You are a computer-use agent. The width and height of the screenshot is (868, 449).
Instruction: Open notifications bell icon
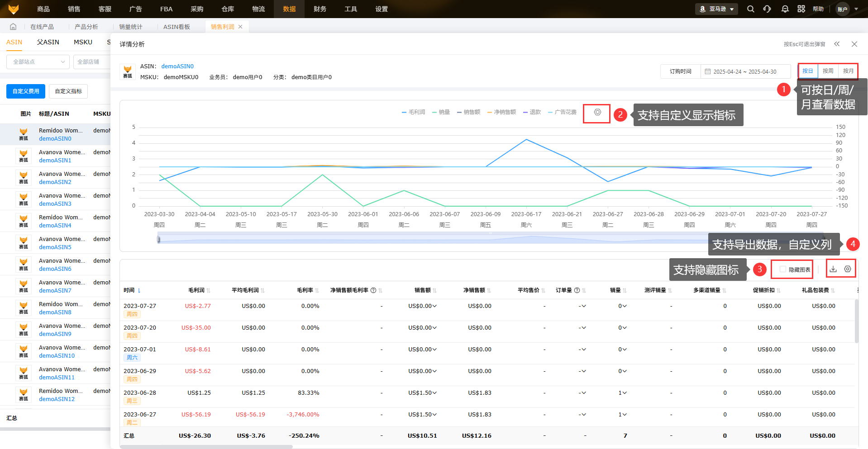point(785,9)
